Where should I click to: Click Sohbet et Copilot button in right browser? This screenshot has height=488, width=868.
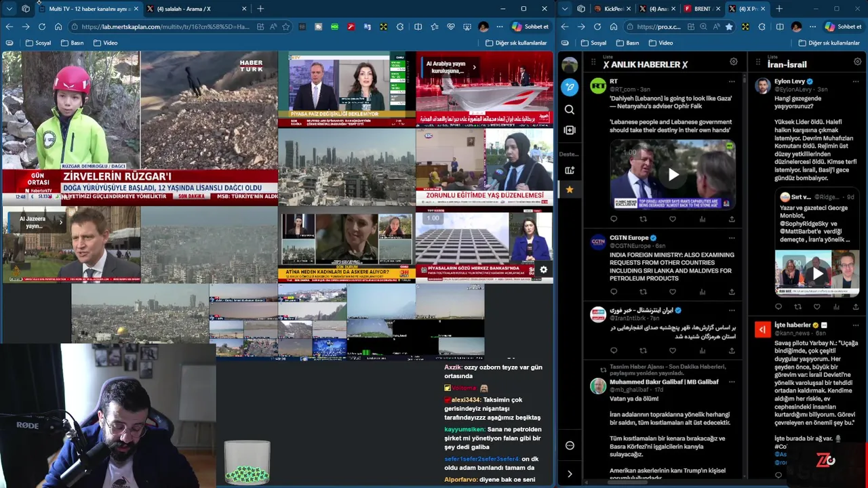[x=844, y=26]
